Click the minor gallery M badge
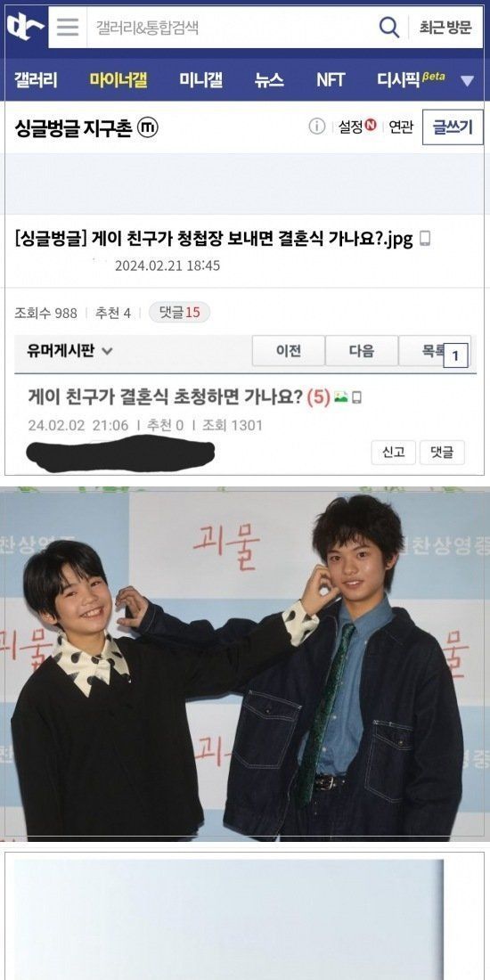490x980 pixels. [148, 127]
